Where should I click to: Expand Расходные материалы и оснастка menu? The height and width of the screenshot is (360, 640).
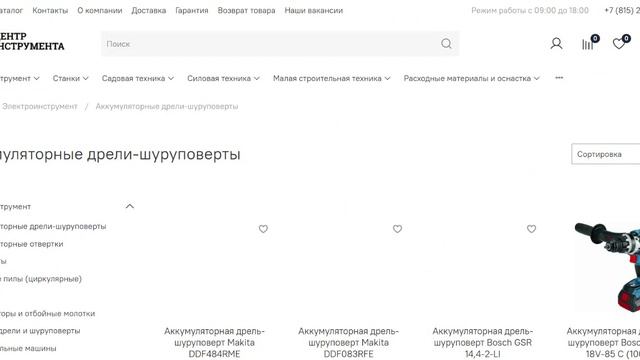tap(471, 78)
